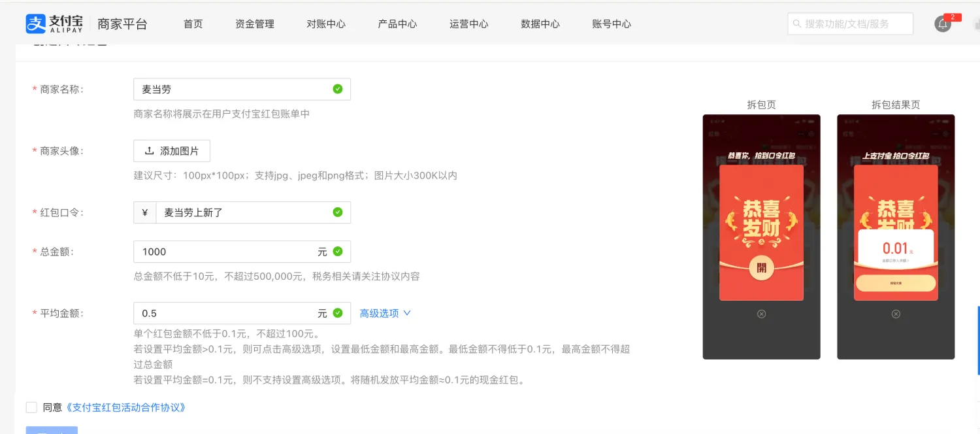Open the 首页 menu item
Screen dimensions: 980x434
coord(193,24)
